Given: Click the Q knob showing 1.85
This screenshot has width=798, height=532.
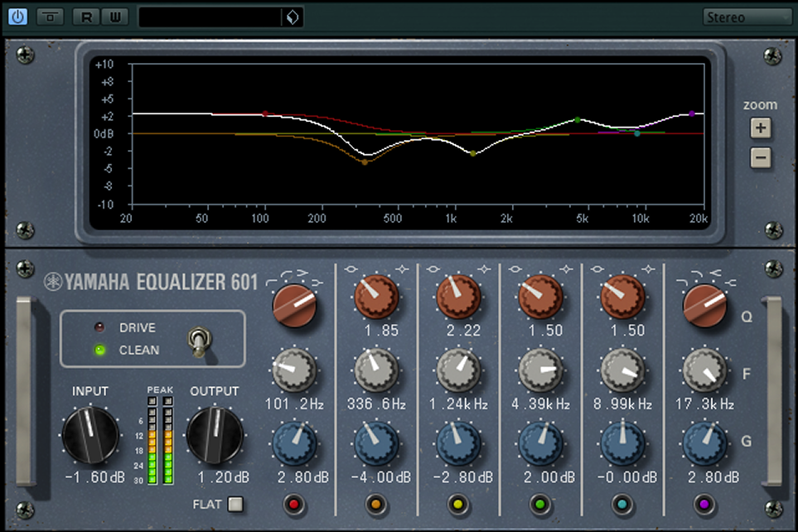Looking at the screenshot, I should (x=376, y=297).
